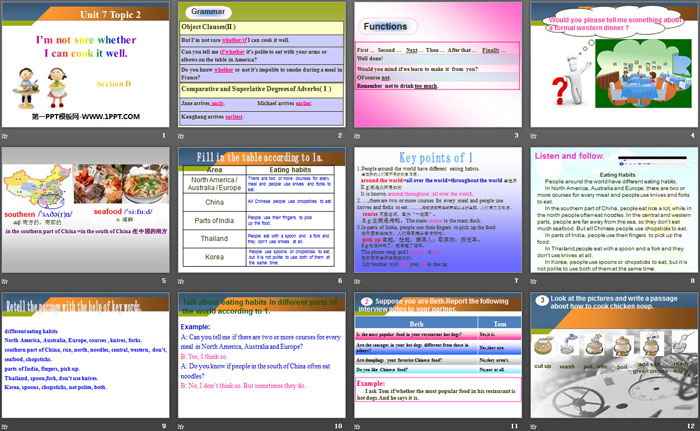Image resolution: width=700 pixels, height=431 pixels.
Task: Select the Grammar slide thumbnail
Action: pyautogui.click(x=262, y=64)
